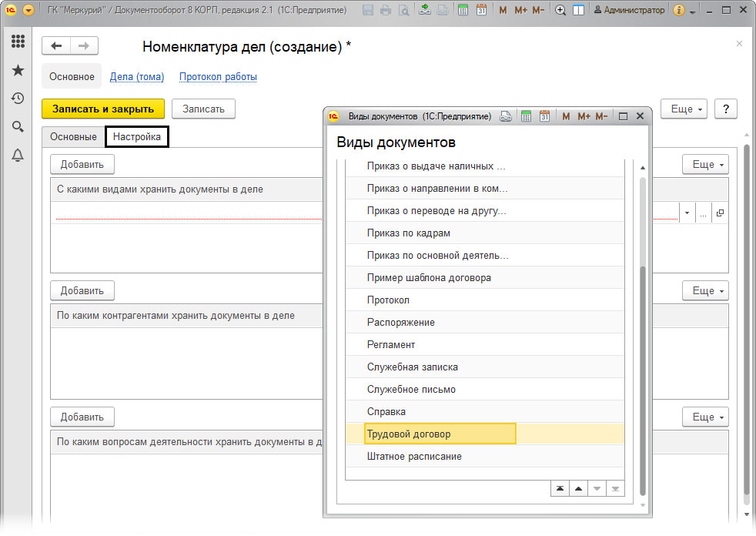This screenshot has width=756, height=536.
Task: Open the search magnifier in sidebar
Action: (x=18, y=127)
